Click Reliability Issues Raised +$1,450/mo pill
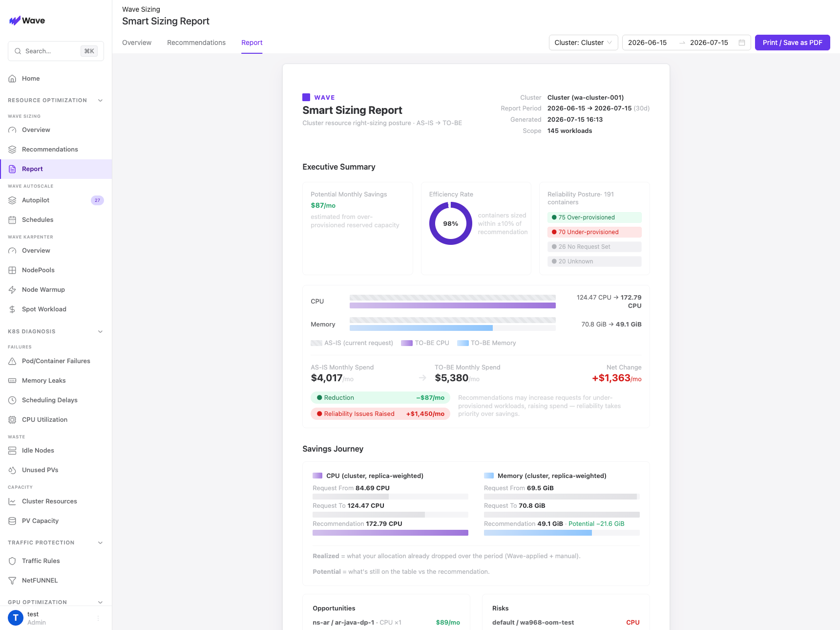The image size is (840, 630). coord(380,414)
